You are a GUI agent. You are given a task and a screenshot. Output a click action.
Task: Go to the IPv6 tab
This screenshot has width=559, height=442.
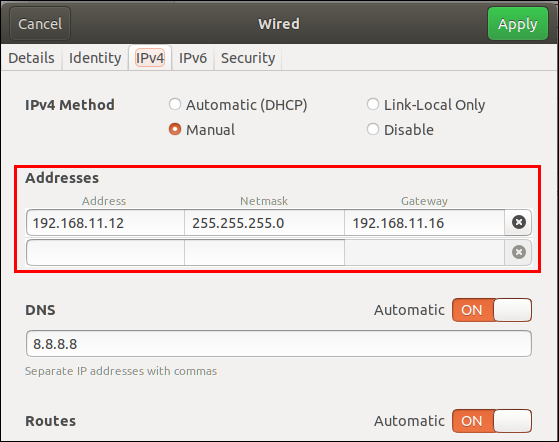pos(193,58)
